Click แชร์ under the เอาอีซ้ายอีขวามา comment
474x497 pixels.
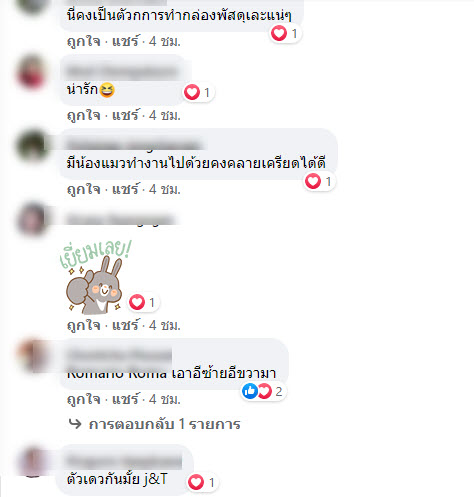125,399
